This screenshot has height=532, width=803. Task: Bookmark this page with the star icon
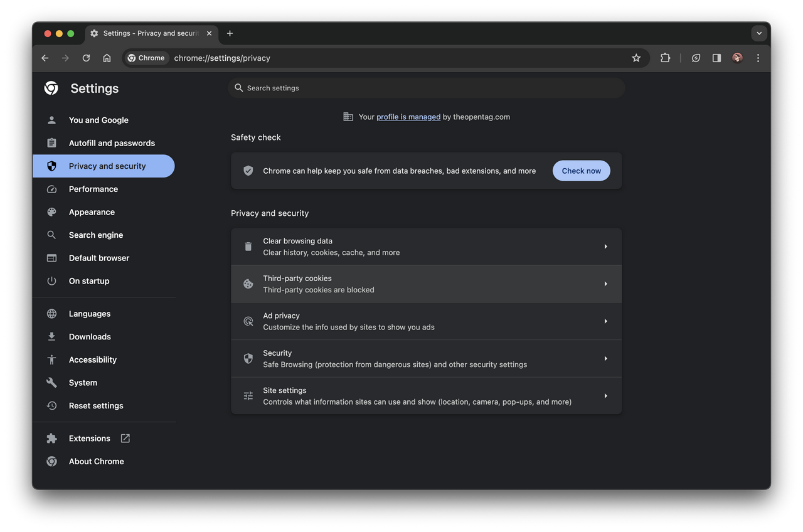pyautogui.click(x=636, y=58)
